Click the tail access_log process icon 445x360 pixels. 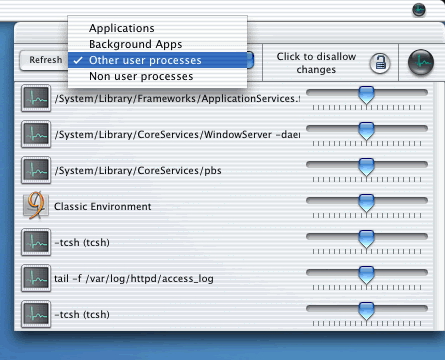point(36,278)
